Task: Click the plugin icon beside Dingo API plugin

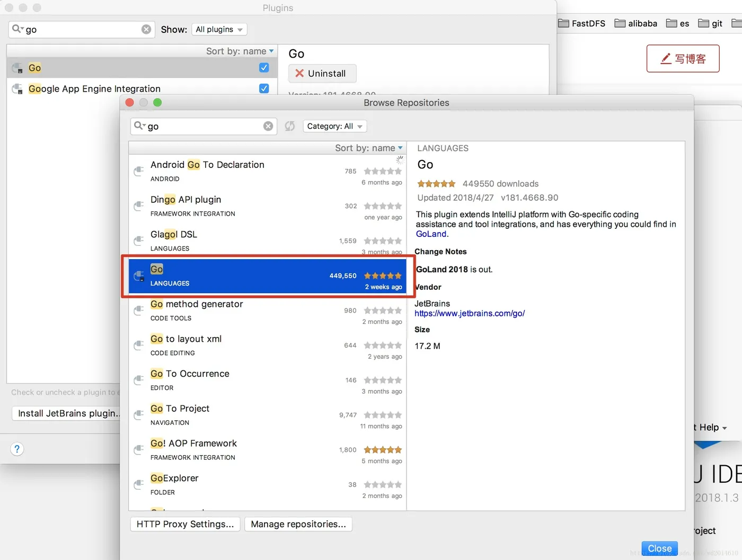Action: point(139,206)
